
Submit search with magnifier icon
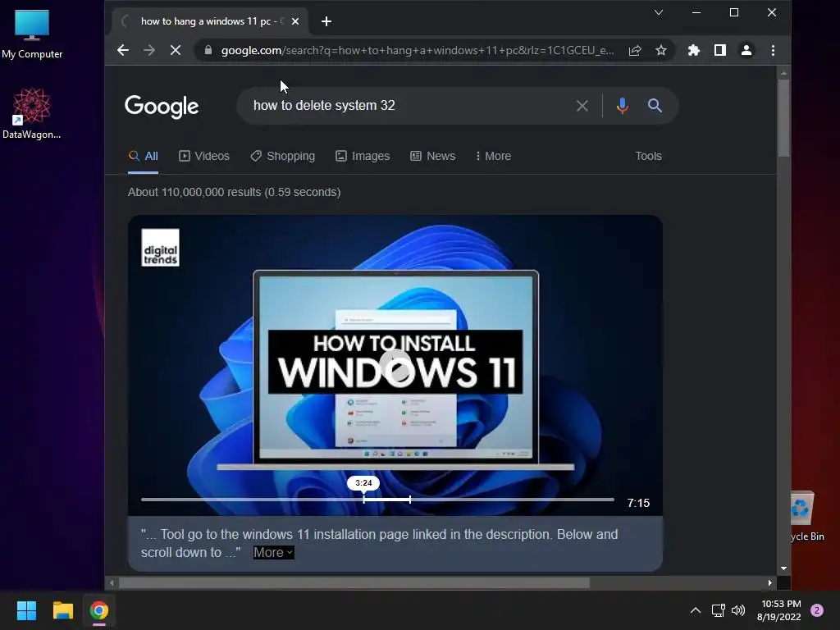click(x=655, y=106)
